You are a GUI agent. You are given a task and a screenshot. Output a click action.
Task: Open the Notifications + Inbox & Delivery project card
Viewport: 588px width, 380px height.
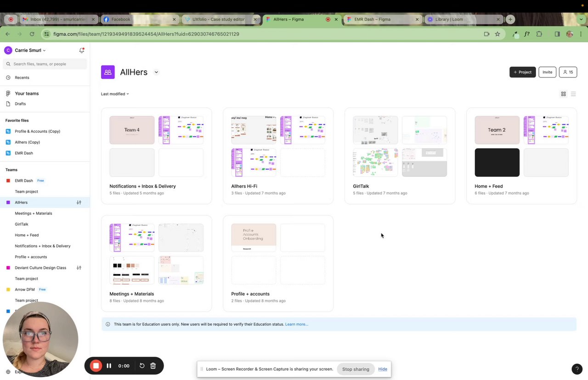tap(157, 156)
